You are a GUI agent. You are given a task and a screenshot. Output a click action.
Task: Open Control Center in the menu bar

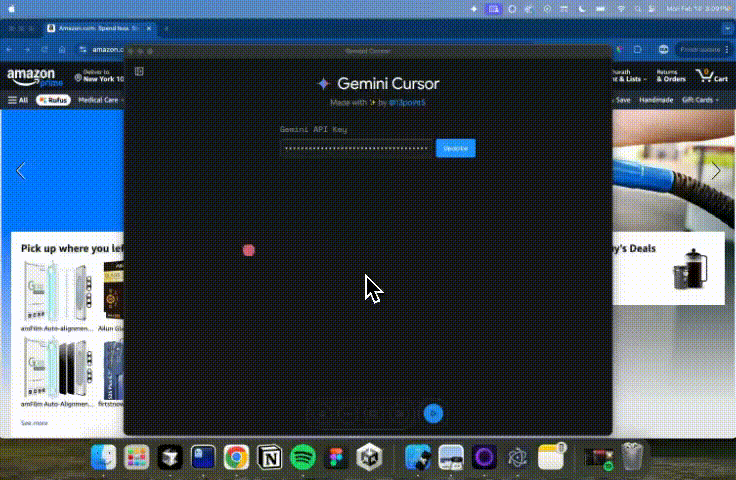pyautogui.click(x=652, y=9)
